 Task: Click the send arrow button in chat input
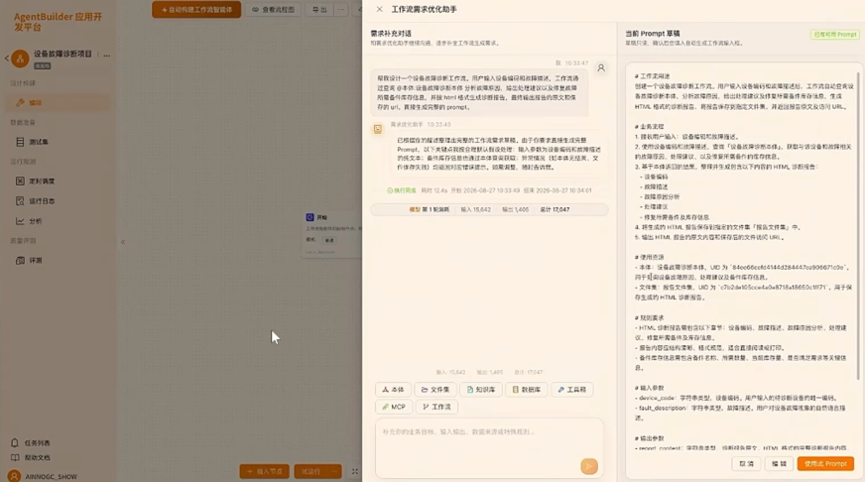pos(589,466)
